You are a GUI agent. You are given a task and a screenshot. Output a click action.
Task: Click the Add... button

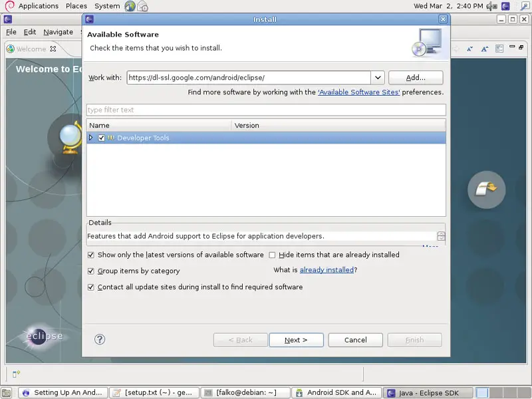coord(416,78)
